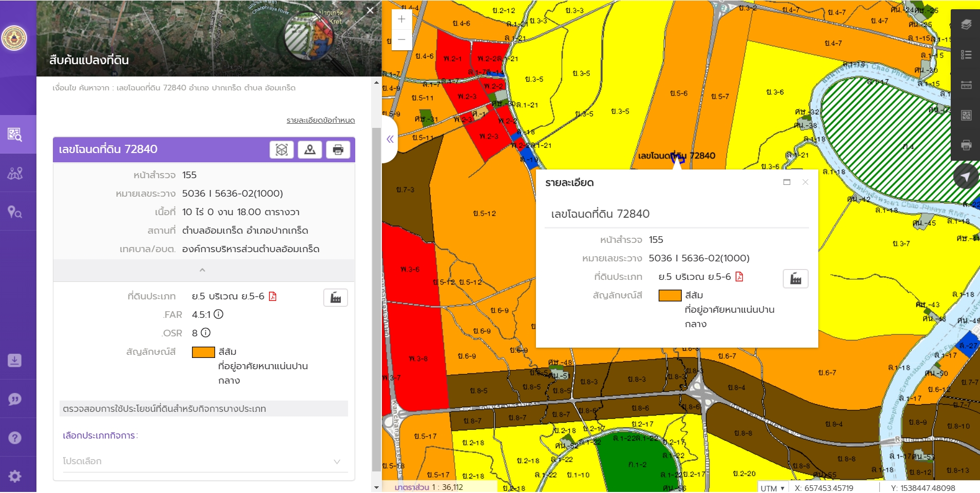
Task: Open the basemap gallery icon
Action: coord(966,115)
